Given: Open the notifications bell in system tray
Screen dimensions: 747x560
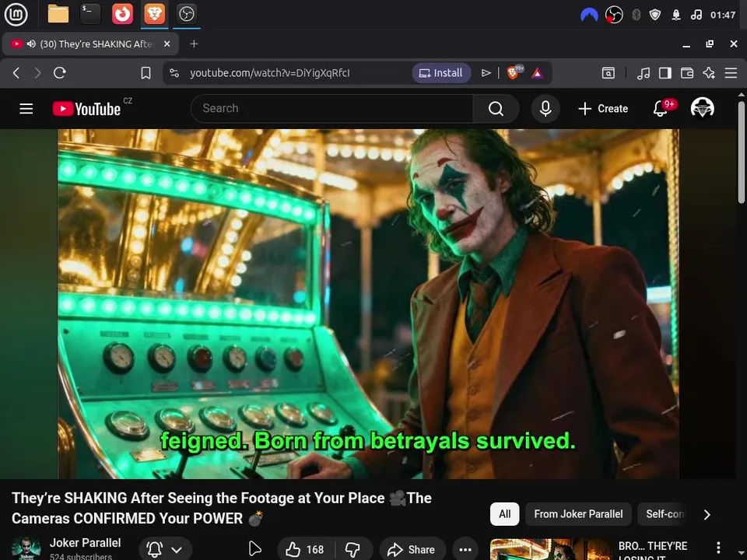Looking at the screenshot, I should coord(675,16).
